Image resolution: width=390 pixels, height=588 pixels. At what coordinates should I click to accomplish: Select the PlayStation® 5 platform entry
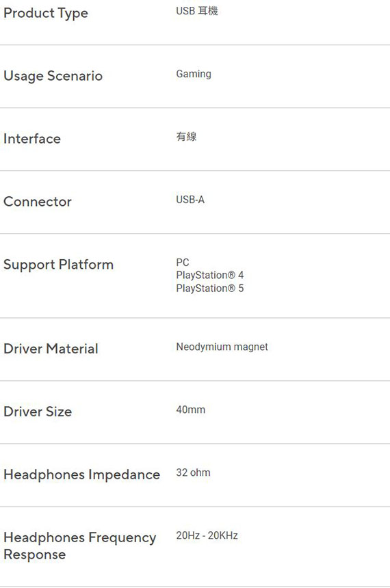[x=210, y=289]
